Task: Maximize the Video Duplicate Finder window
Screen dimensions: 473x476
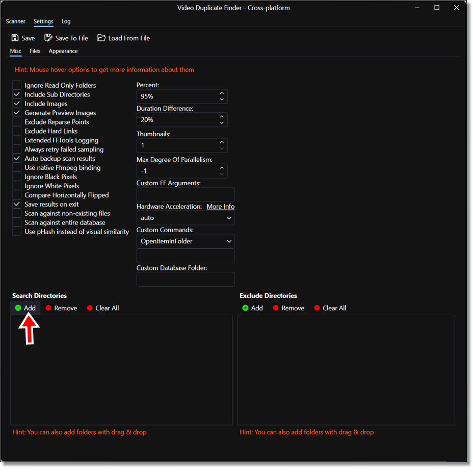Action: click(437, 8)
